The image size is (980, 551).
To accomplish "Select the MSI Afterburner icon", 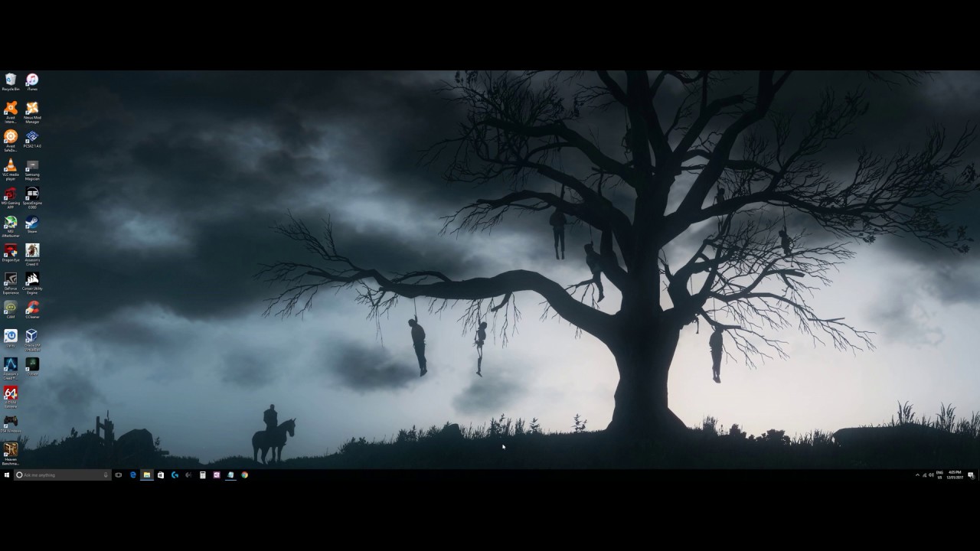I will click(11, 227).
